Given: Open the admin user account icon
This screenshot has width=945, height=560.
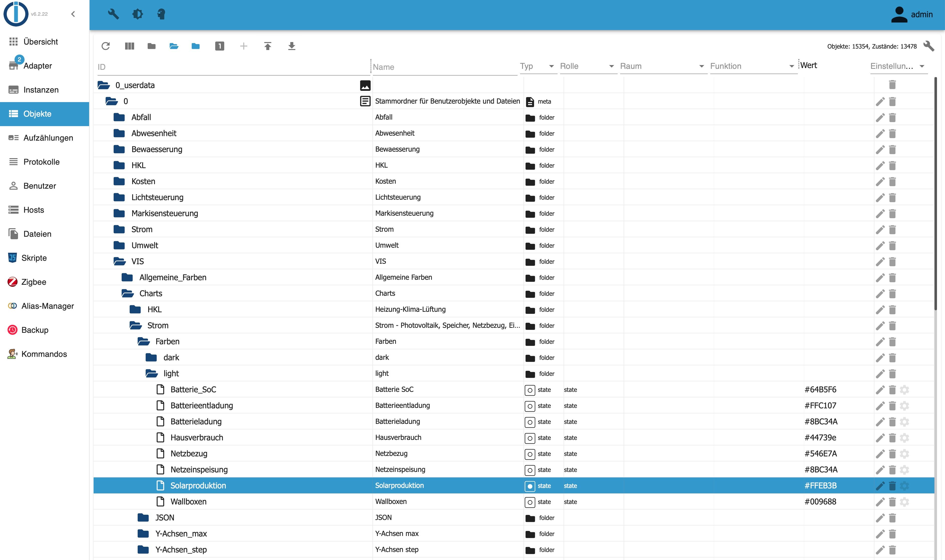Looking at the screenshot, I should (899, 14).
